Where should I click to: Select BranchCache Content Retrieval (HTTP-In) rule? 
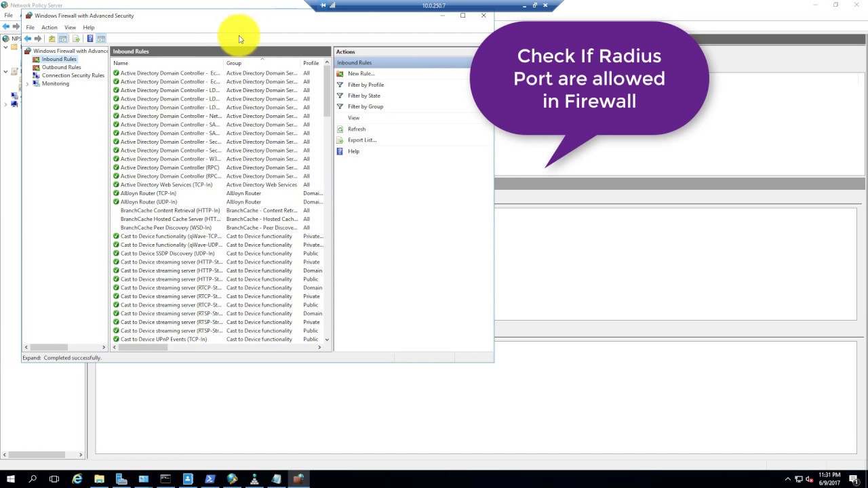click(170, 210)
